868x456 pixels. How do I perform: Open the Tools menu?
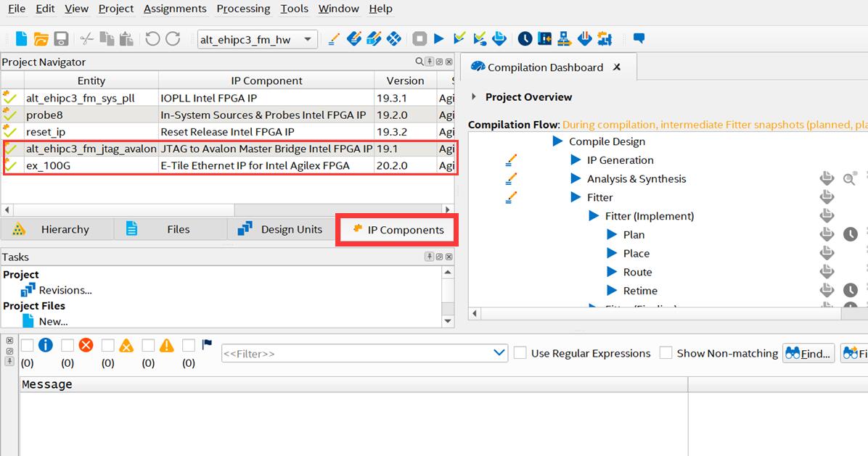click(x=294, y=9)
